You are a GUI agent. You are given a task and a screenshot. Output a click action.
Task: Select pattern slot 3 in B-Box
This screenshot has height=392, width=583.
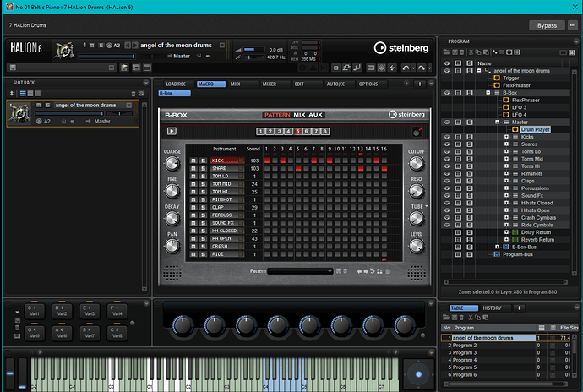click(x=279, y=131)
